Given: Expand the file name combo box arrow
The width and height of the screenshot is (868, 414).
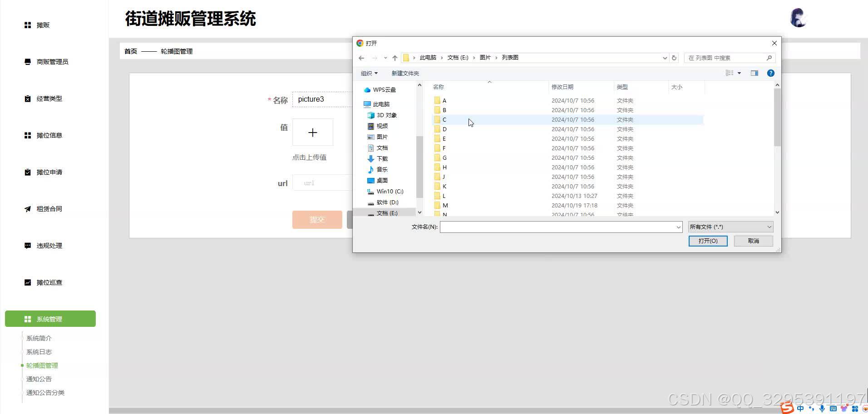Looking at the screenshot, I should click(678, 227).
